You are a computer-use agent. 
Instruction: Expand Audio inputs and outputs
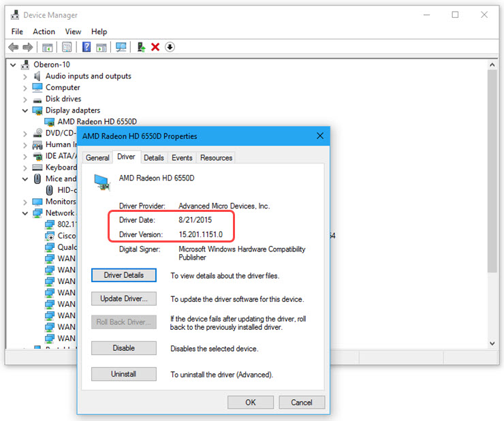coord(25,76)
